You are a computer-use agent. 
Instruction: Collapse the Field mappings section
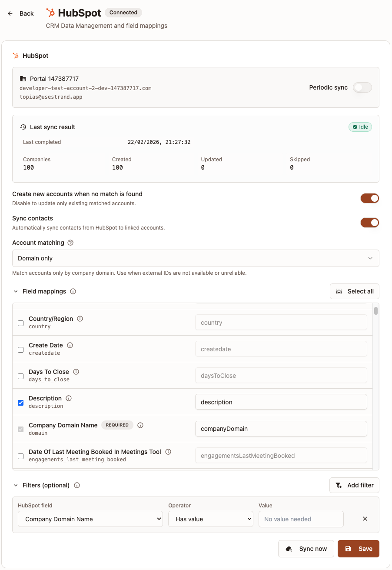pyautogui.click(x=16, y=291)
